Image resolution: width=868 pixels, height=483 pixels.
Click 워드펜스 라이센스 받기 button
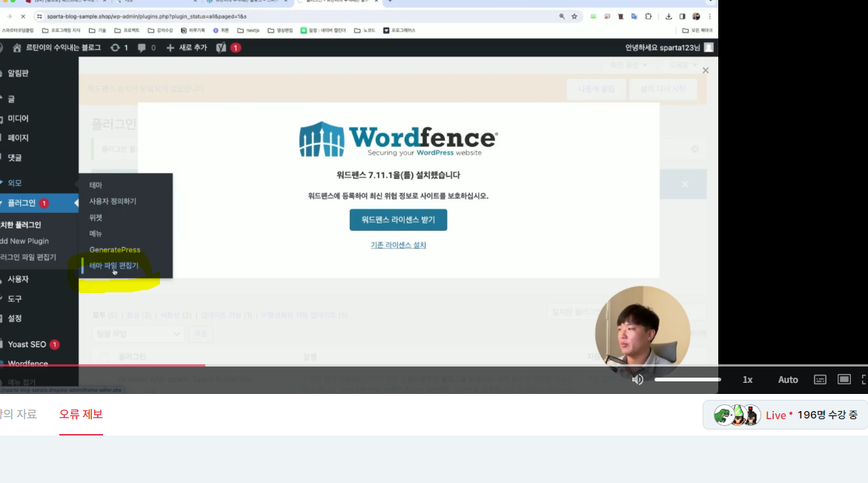click(x=398, y=220)
